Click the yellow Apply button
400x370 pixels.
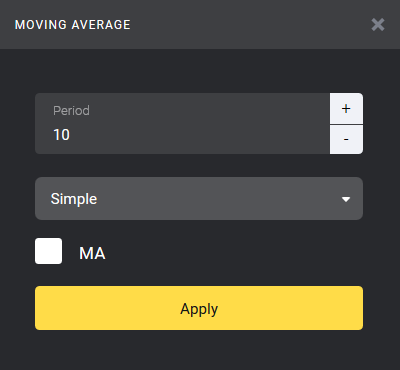[x=199, y=308]
